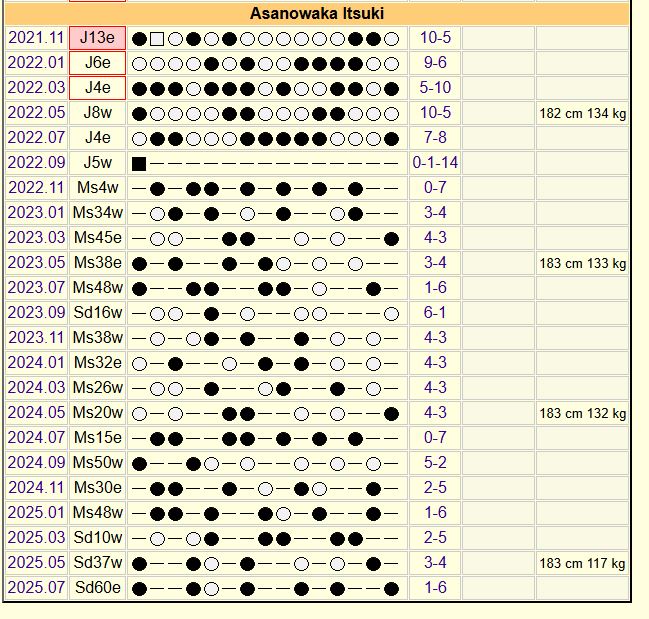The width and height of the screenshot is (649, 619).
Task: Select the J5w rank cell
Action: [97, 163]
